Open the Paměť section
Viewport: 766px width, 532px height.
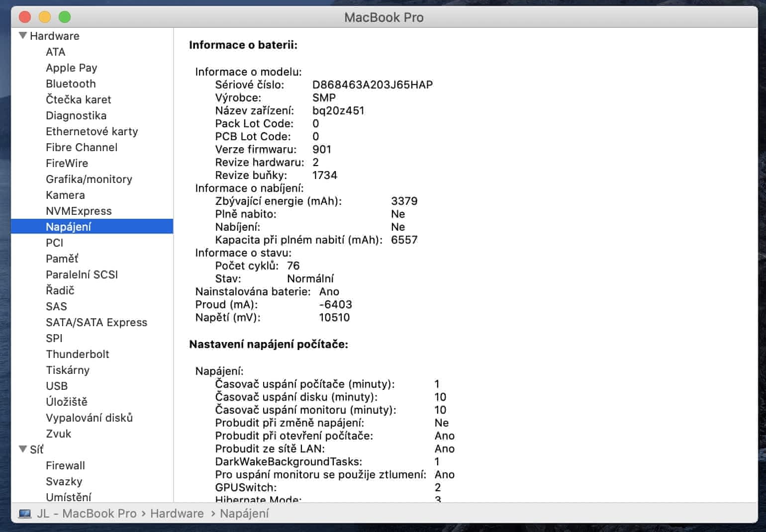(62, 259)
